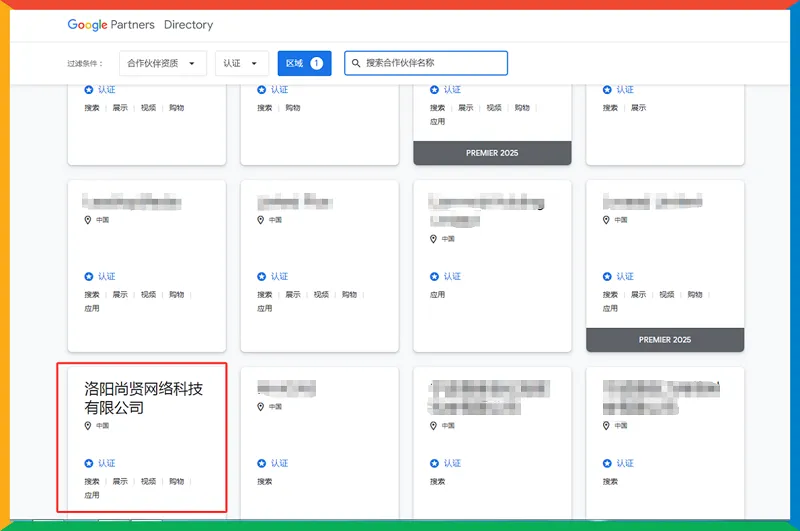Open 洛阳尚贤网络科技有限公司 partner card title
This screenshot has height=531, width=800.
pyautogui.click(x=143, y=398)
